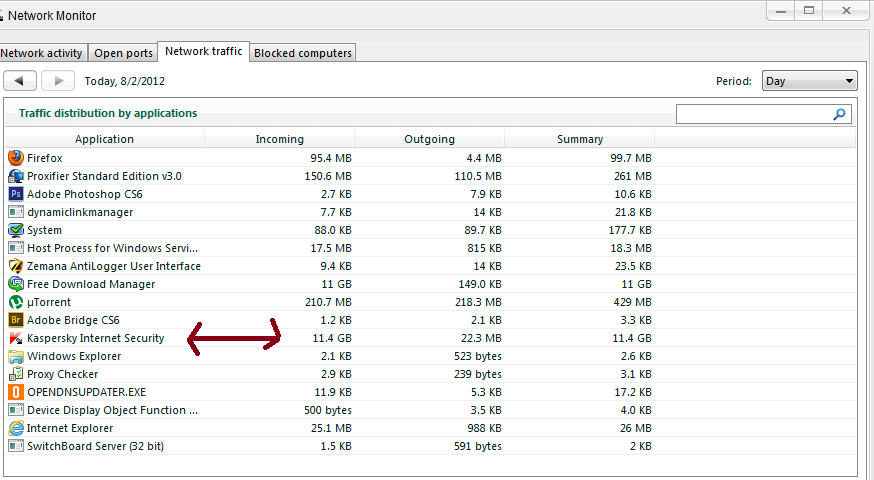This screenshot has width=874, height=480.
Task: Click the Internet Explorer icon
Action: [x=16, y=428]
